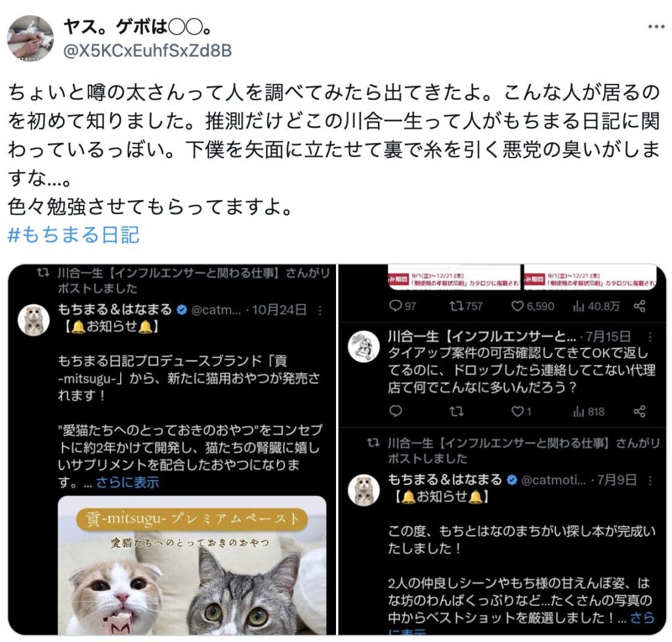Open the #もちまる日記 hashtag link
Screen dimensions: 672x642
coord(73,235)
